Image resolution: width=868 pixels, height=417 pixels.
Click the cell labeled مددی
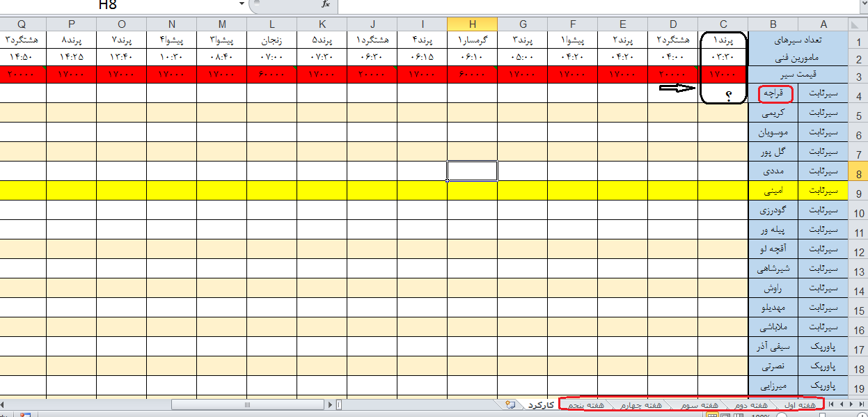coord(774,171)
